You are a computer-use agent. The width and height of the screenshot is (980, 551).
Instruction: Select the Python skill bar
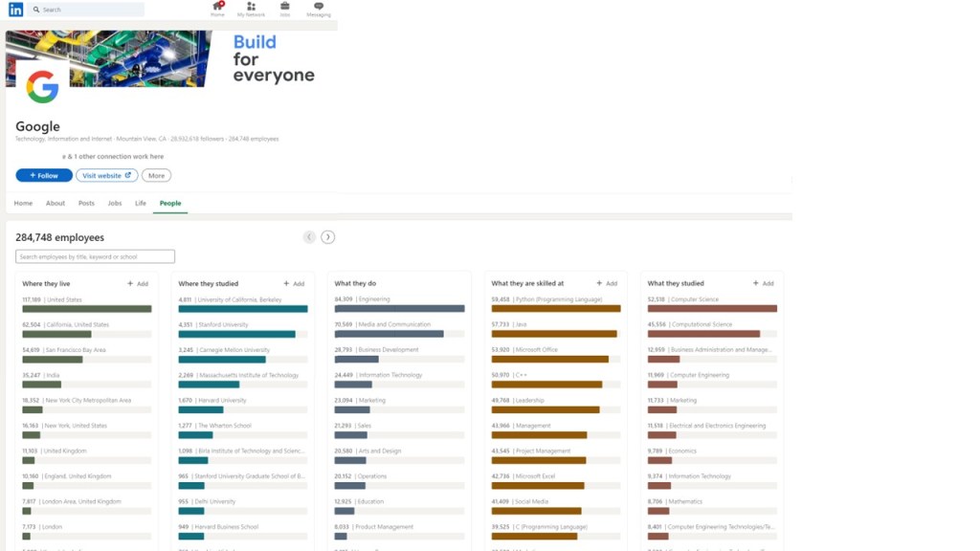(556, 309)
